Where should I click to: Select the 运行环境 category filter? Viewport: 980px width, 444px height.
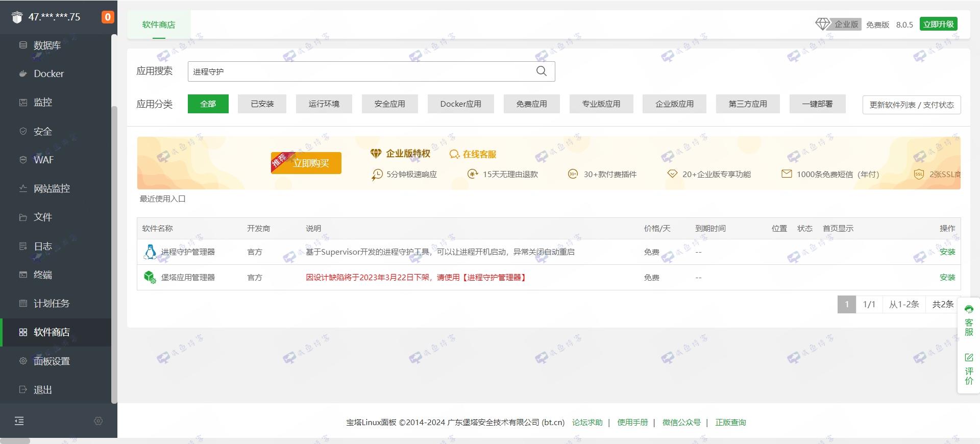(324, 104)
